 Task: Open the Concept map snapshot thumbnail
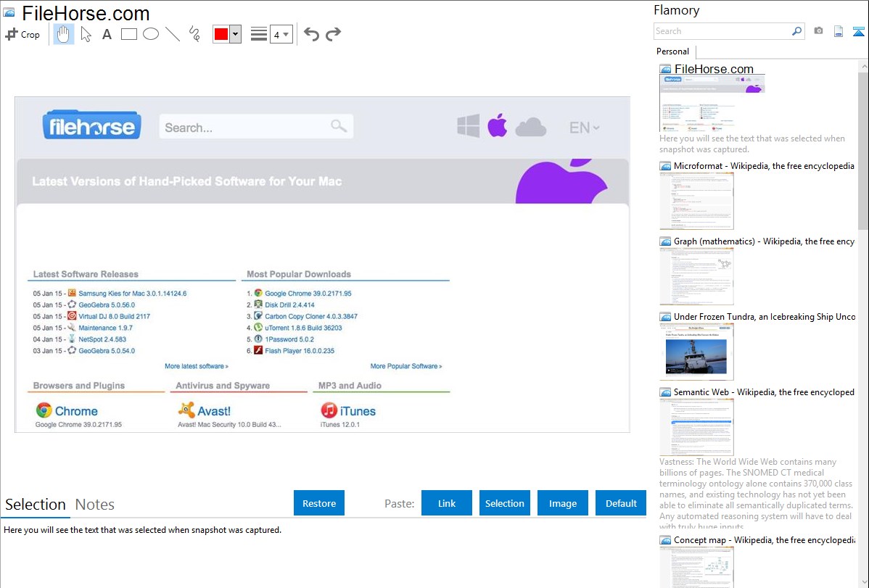pyautogui.click(x=696, y=567)
